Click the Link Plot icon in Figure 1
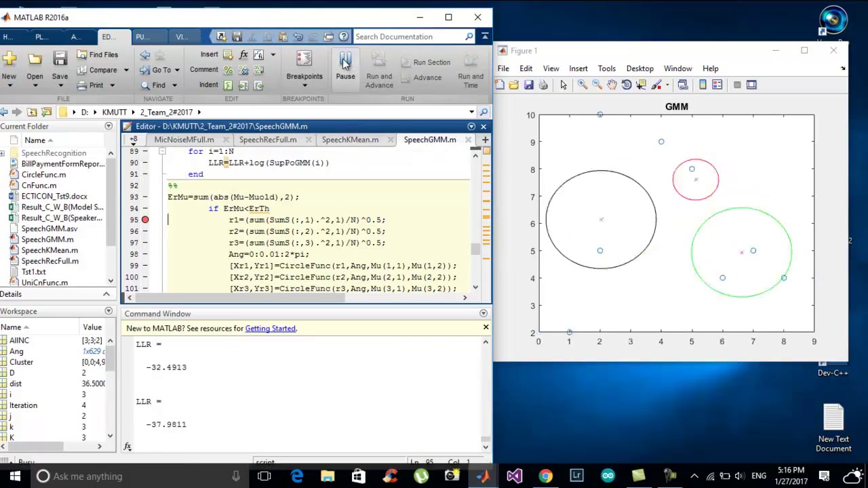 point(683,85)
